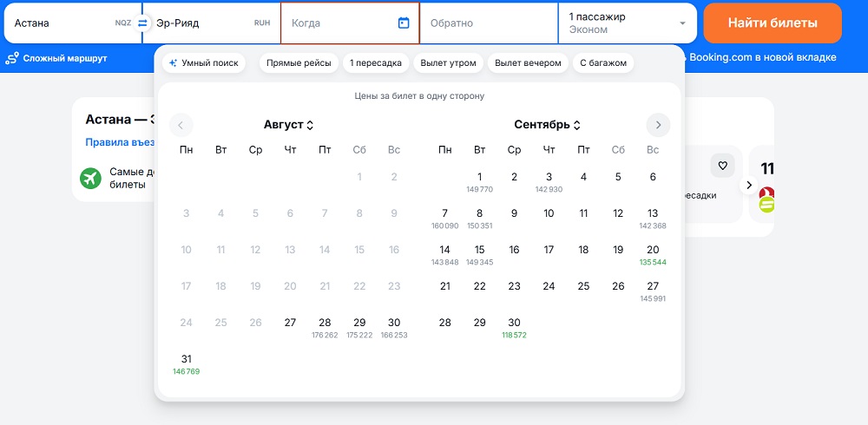This screenshot has width=868, height=425.
Task: Go to previous month in calendar
Action: click(x=181, y=125)
